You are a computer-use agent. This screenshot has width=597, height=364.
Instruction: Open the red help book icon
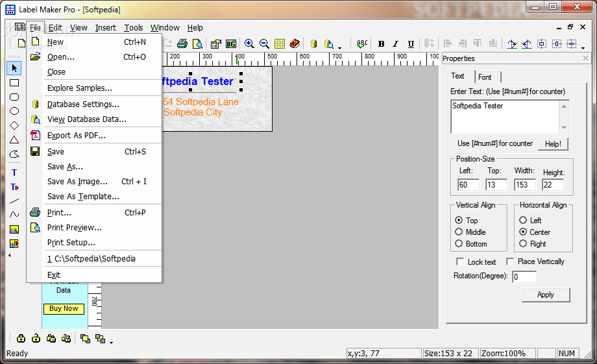pos(295,43)
